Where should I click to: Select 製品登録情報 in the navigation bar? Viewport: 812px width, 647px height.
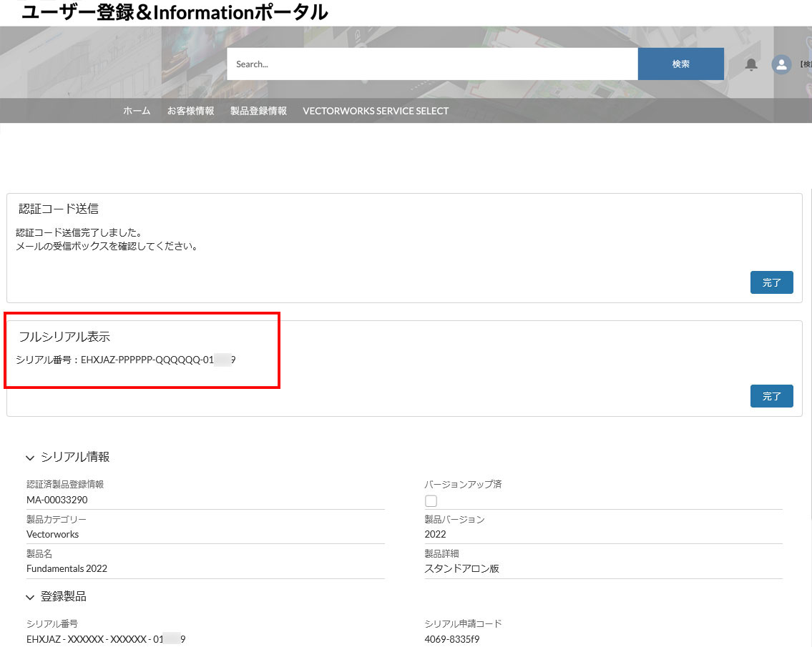(258, 111)
